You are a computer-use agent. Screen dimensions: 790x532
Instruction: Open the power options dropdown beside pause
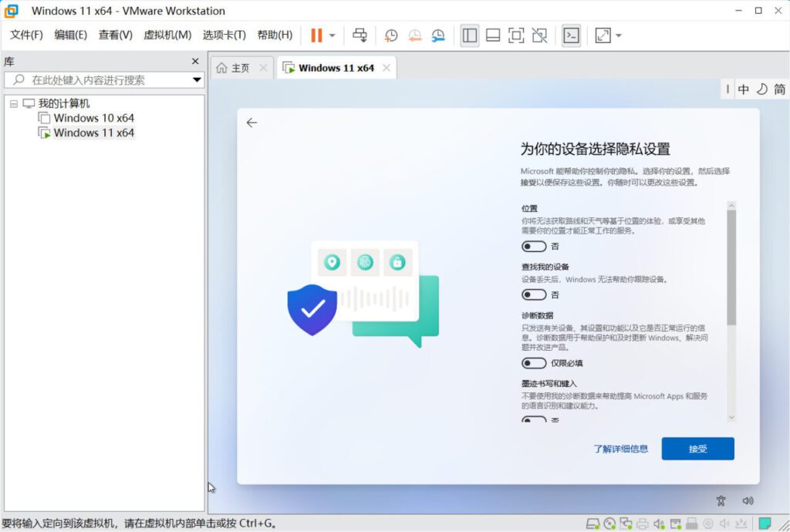333,35
